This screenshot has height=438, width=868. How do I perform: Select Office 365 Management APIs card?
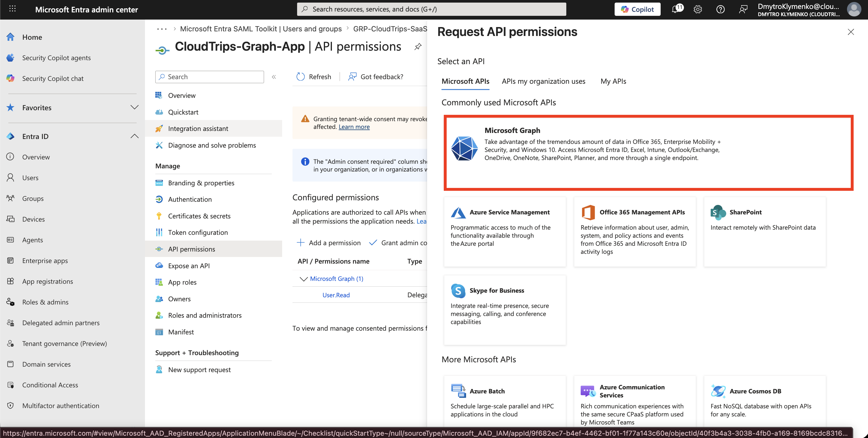click(x=635, y=232)
